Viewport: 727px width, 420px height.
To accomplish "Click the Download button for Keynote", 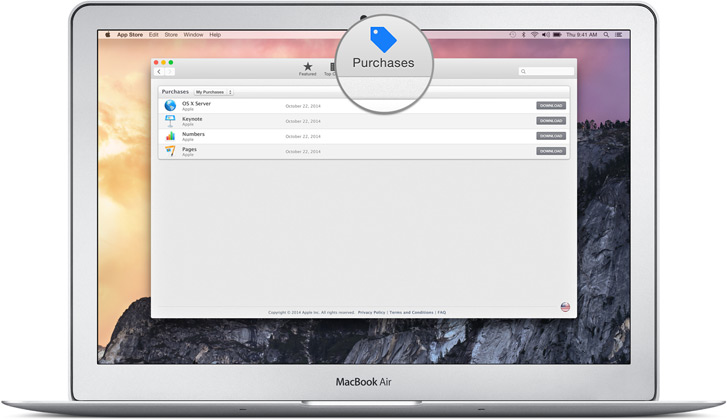I will 551,120.
